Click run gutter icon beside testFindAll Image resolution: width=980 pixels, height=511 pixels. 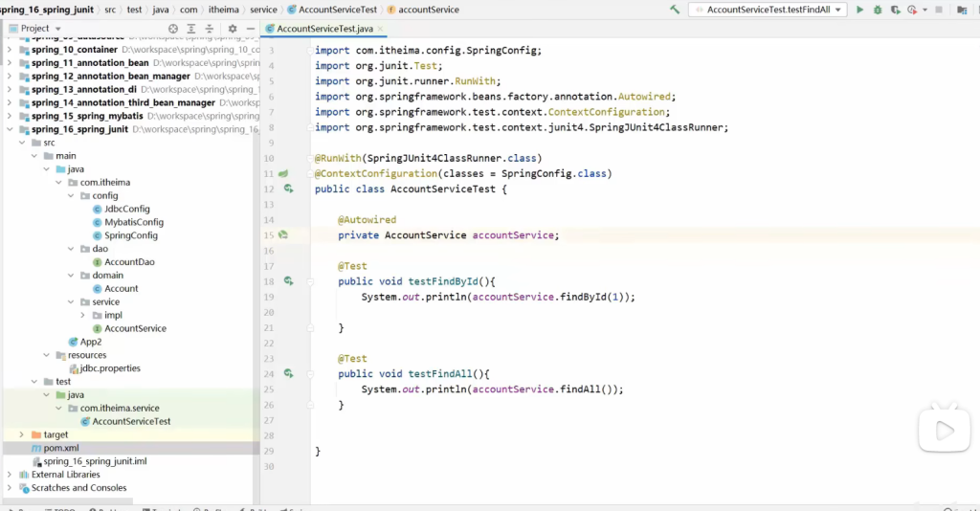(x=288, y=374)
